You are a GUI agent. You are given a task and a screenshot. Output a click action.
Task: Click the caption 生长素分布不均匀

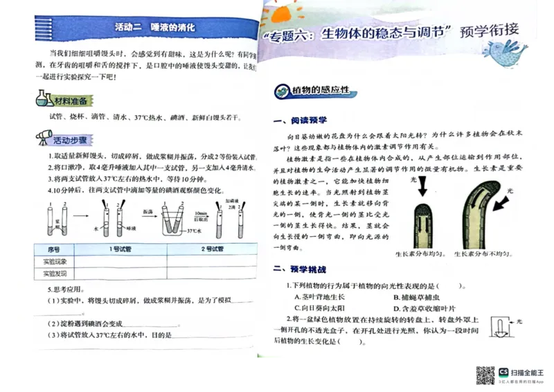click(483, 254)
